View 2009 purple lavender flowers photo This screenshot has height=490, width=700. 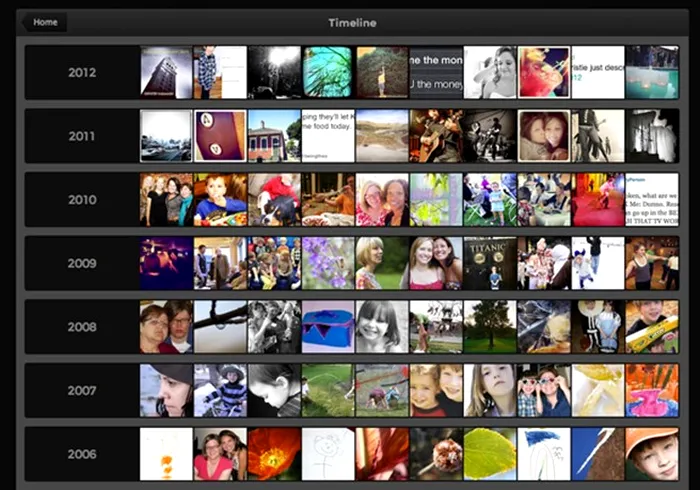(x=328, y=263)
